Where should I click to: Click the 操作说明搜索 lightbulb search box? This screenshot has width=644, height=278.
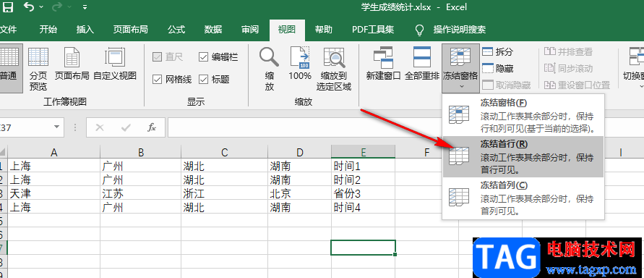pos(451,30)
